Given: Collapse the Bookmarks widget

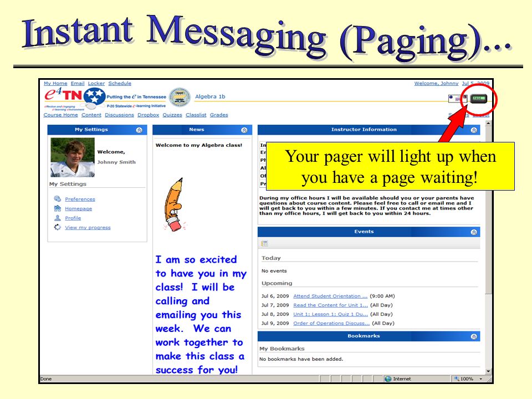Looking at the screenshot, I should [x=474, y=336].
